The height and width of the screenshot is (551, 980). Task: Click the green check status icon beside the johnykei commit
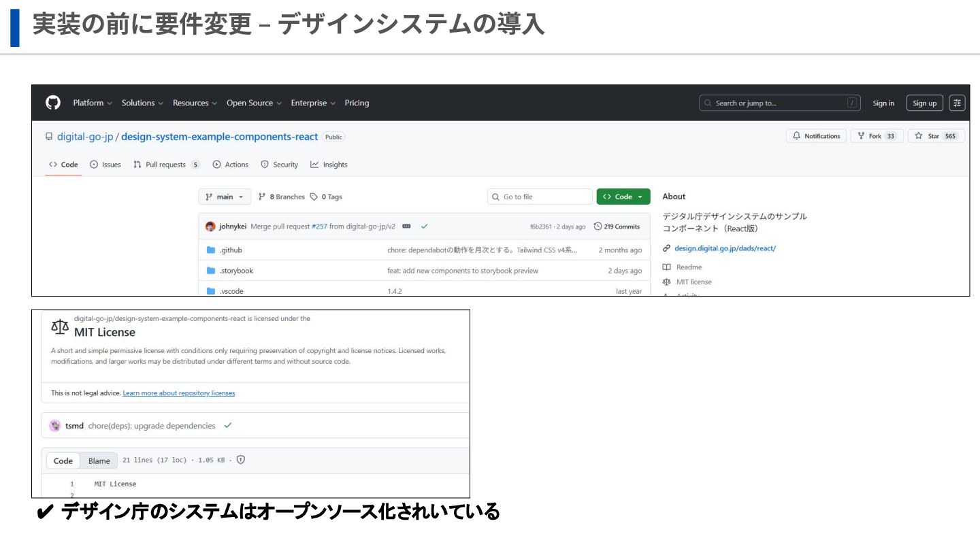pyautogui.click(x=425, y=227)
